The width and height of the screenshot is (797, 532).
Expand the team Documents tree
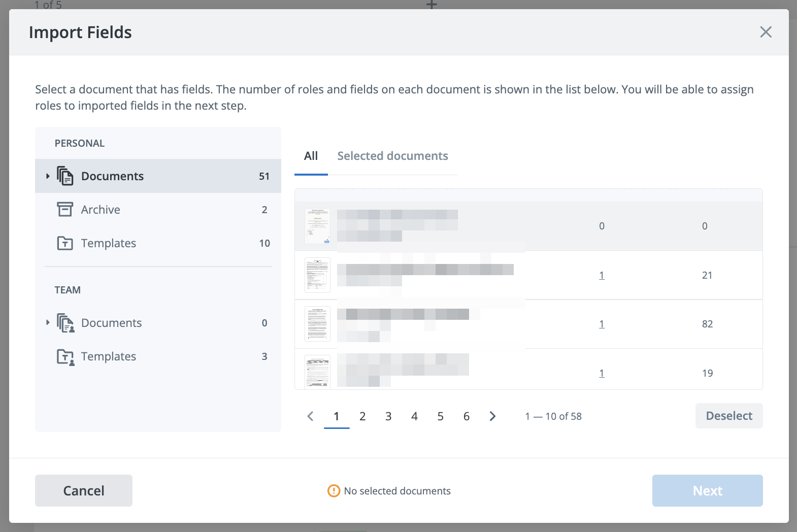click(x=48, y=323)
